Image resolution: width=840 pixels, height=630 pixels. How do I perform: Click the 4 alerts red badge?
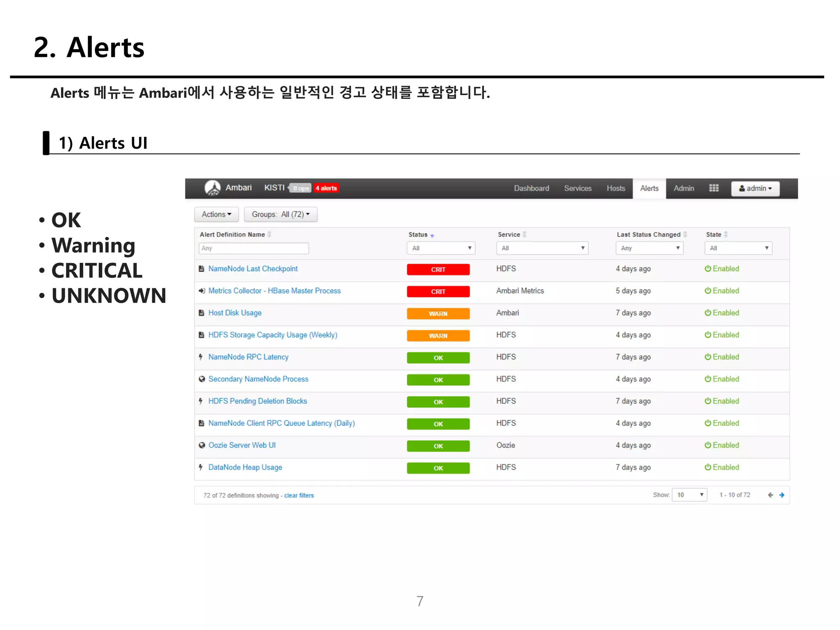[x=326, y=188]
